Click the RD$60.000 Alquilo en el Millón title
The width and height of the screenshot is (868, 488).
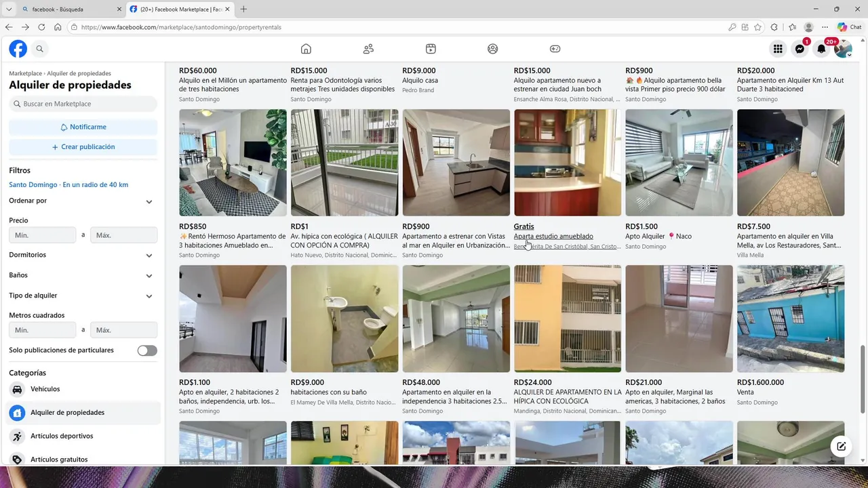[233, 85]
